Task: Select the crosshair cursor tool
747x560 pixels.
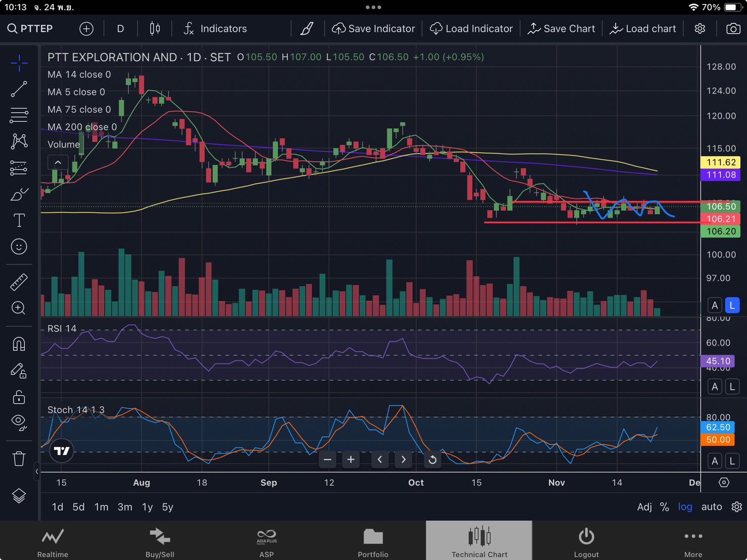Action: pos(19,63)
